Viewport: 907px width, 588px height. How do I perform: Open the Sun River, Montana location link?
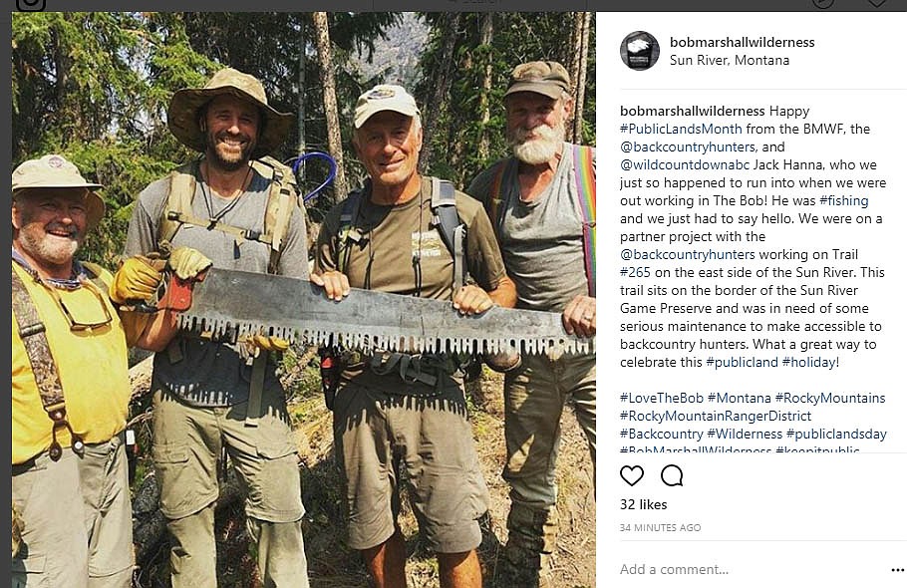point(729,60)
